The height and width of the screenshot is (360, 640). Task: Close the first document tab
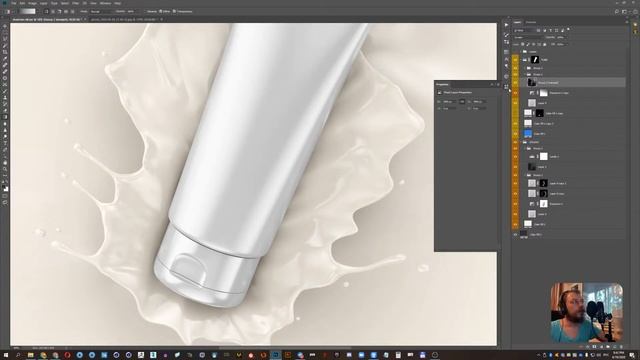(x=85, y=19)
